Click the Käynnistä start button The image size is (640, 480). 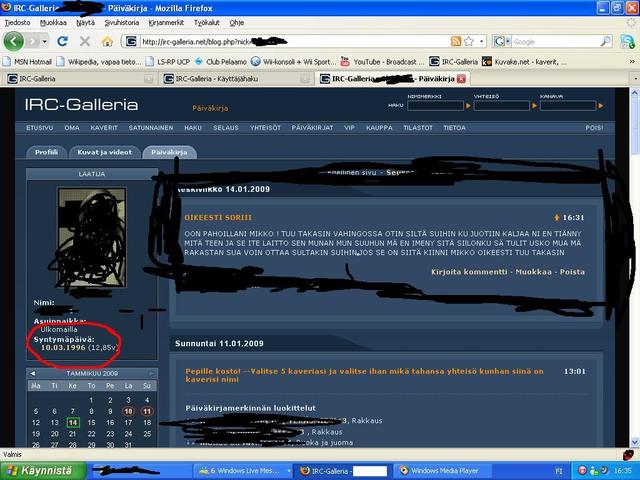tap(38, 470)
